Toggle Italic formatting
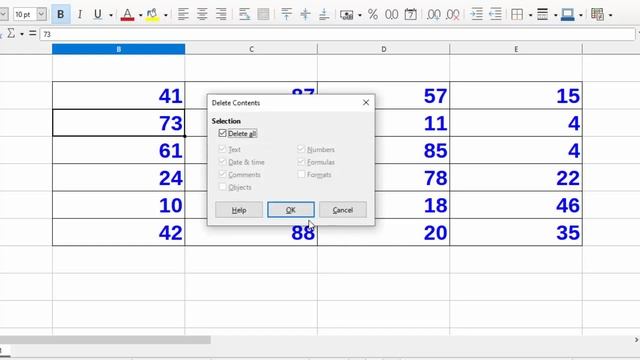The image size is (640, 360). [80, 15]
